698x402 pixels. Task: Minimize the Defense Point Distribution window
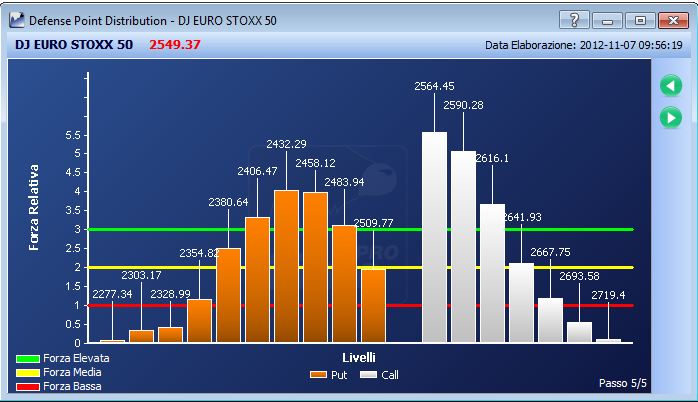[607, 20]
